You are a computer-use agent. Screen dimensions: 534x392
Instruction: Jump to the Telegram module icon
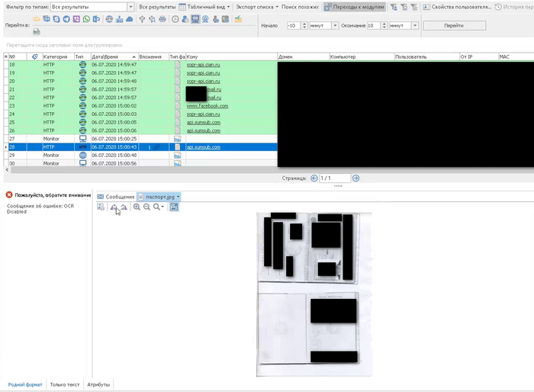coord(66,19)
